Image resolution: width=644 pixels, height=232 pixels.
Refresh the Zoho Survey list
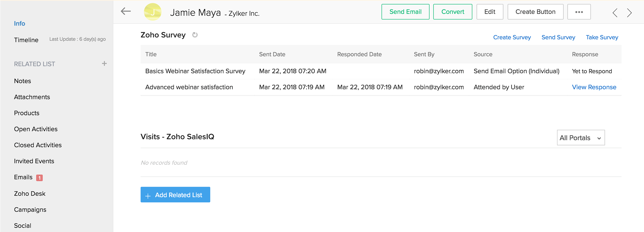point(195,35)
